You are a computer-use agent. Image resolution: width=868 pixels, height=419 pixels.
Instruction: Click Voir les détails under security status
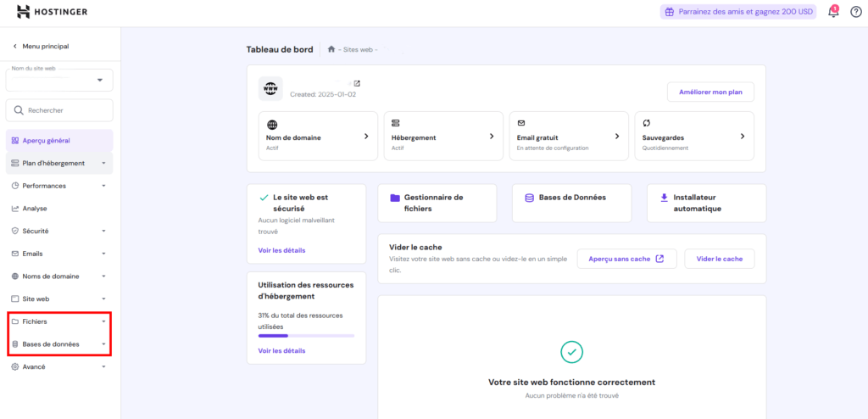[x=281, y=250]
